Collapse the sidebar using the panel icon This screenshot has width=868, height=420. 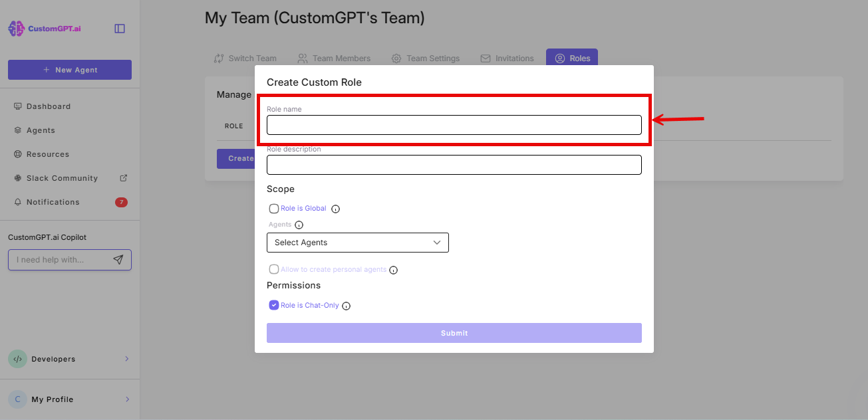point(119,28)
